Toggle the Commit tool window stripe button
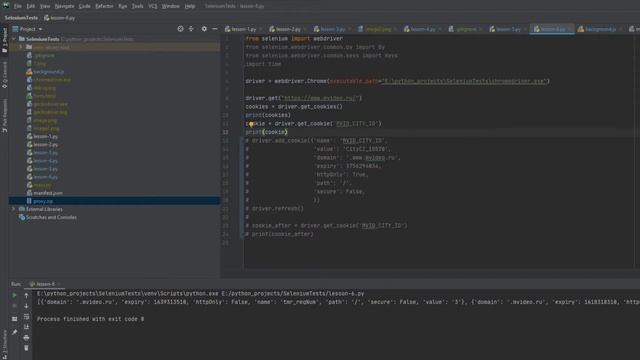Image resolution: width=640 pixels, height=360 pixels. (x=4, y=75)
